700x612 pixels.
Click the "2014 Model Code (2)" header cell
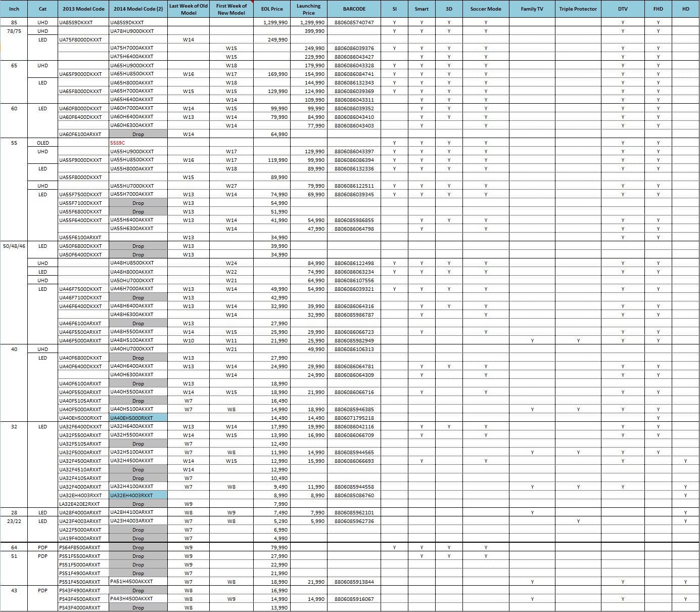(x=138, y=9)
